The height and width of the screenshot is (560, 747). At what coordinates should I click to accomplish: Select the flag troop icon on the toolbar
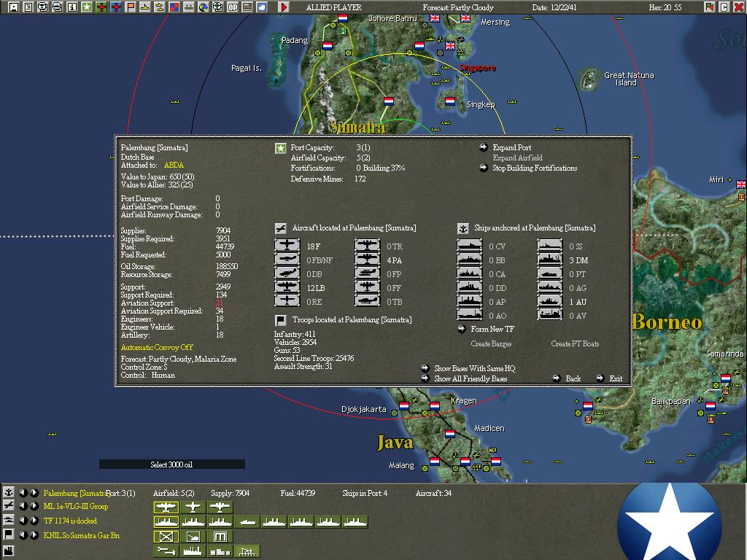[130, 7]
